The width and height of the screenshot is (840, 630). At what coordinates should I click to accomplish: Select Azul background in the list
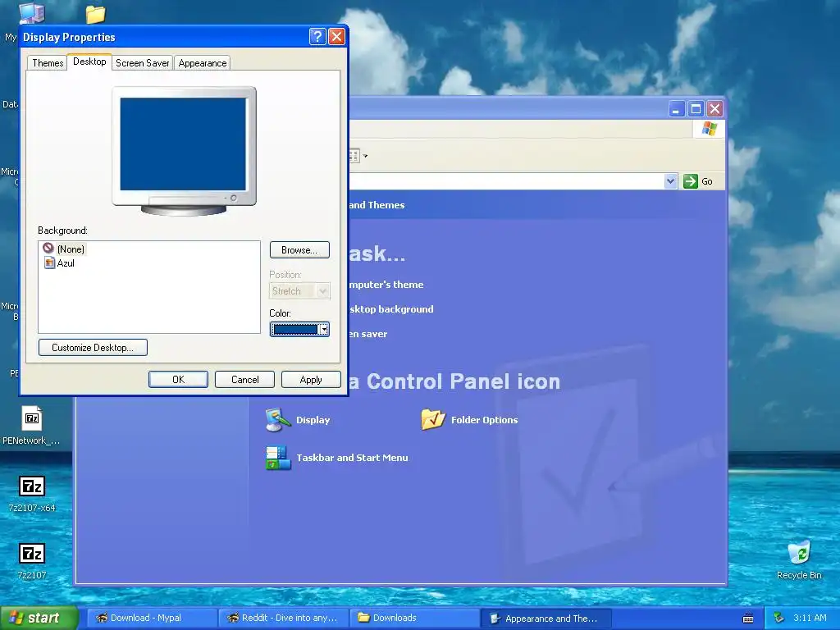(59, 263)
